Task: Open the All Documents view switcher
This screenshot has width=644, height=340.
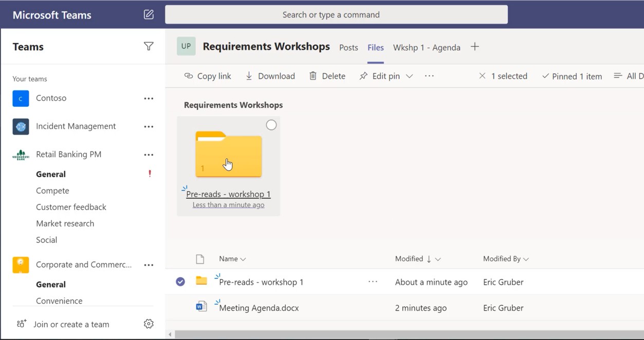Action: [629, 76]
